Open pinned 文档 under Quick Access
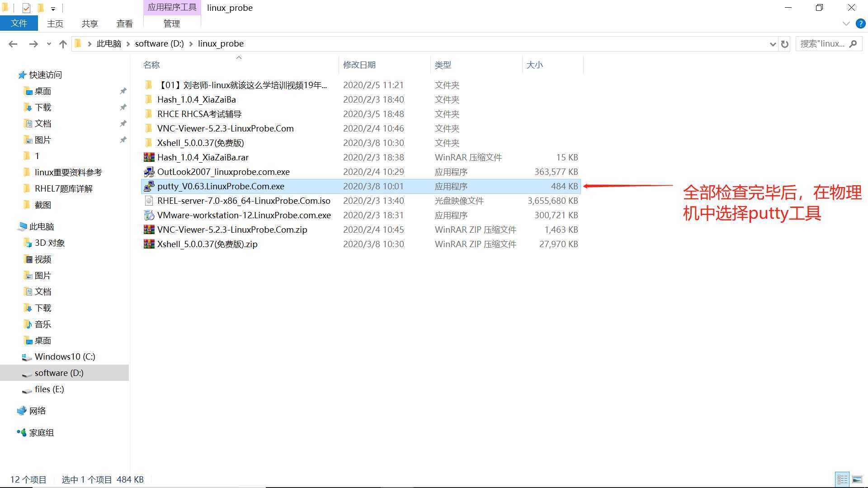 [43, 123]
